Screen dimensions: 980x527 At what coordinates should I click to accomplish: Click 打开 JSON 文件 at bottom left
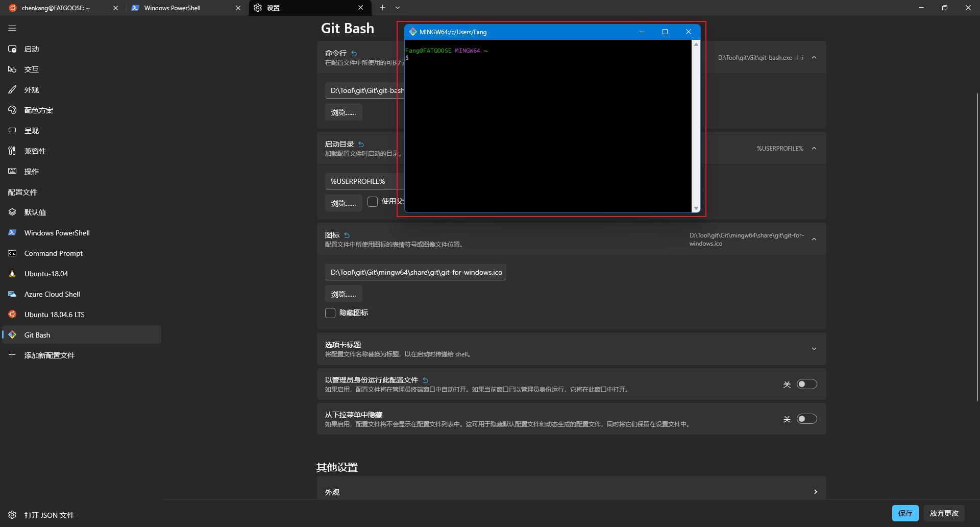82,515
